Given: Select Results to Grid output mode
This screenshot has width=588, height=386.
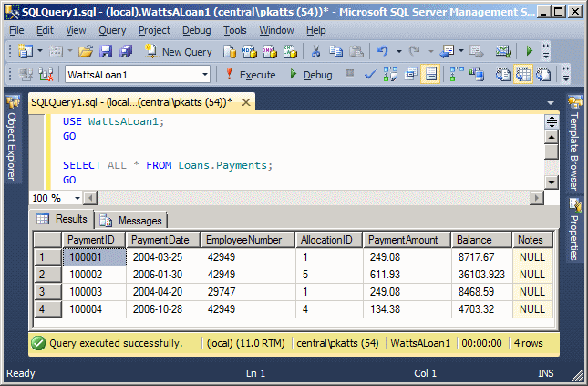Looking at the screenshot, I should [x=522, y=74].
